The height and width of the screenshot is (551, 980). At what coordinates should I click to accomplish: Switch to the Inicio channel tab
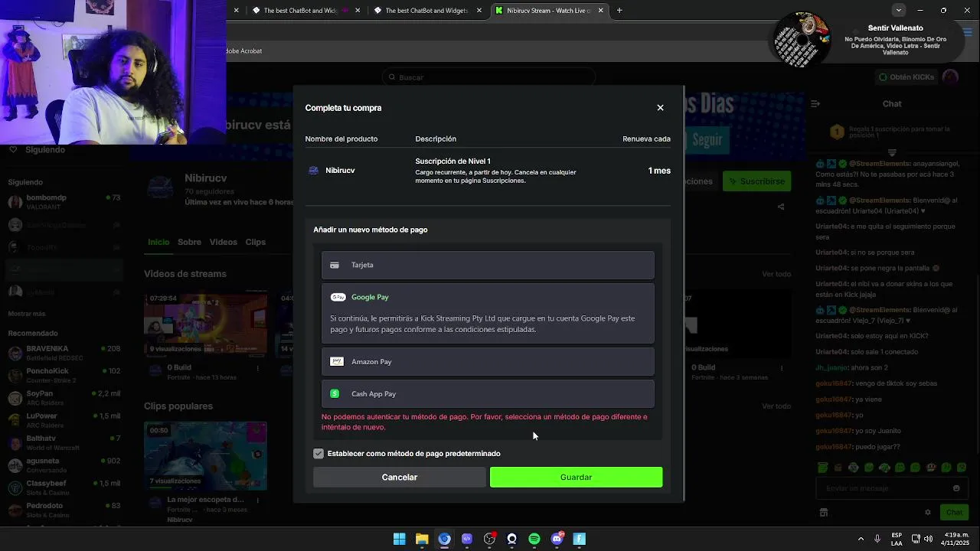(158, 242)
